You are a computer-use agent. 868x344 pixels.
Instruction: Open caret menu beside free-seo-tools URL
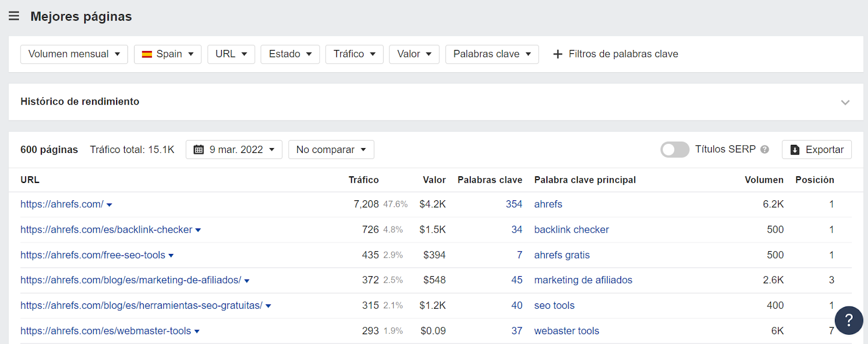[171, 256]
